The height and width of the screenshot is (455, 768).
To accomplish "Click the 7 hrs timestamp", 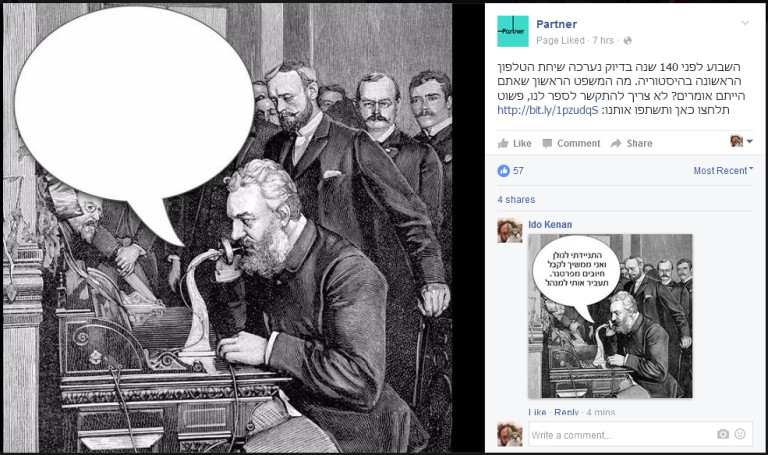I will point(603,41).
